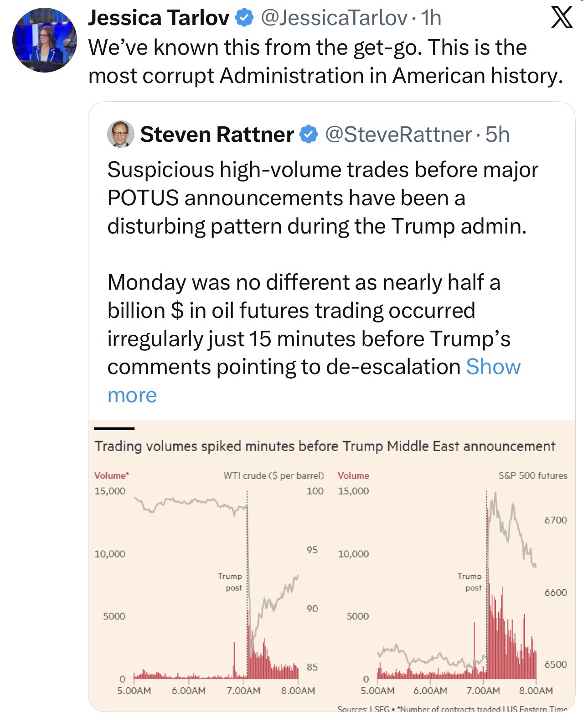Open Steven Rattner's small avatar
The image size is (588, 723).
pyautogui.click(x=120, y=134)
